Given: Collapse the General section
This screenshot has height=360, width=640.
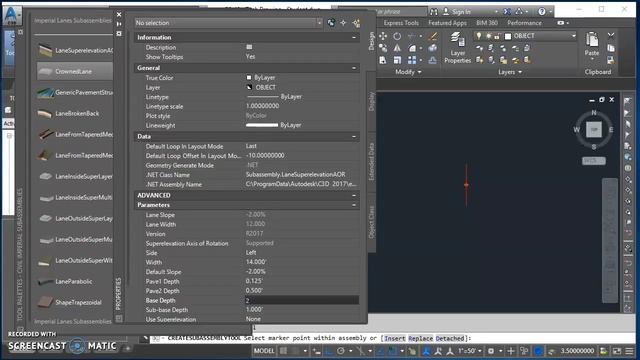Looking at the screenshot, I should 354,68.
